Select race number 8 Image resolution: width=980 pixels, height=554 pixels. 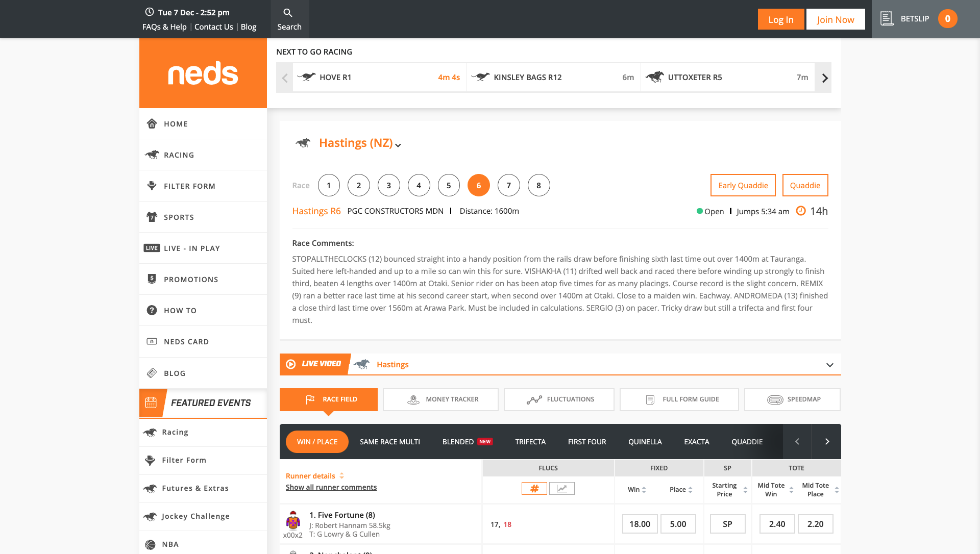coord(539,185)
